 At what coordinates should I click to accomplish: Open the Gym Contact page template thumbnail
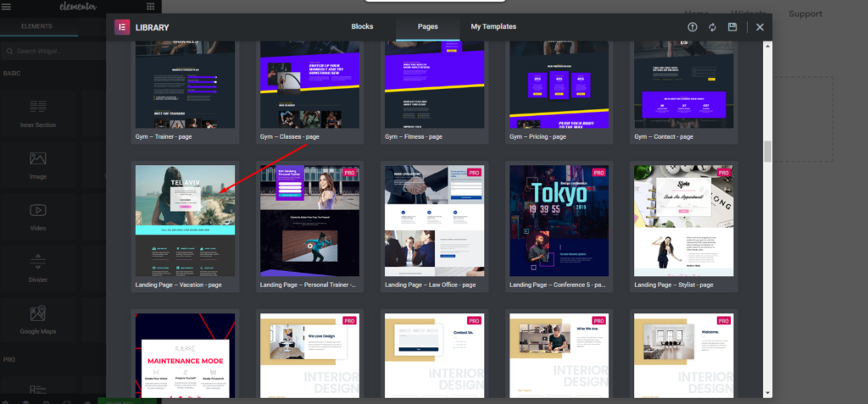[x=684, y=84]
